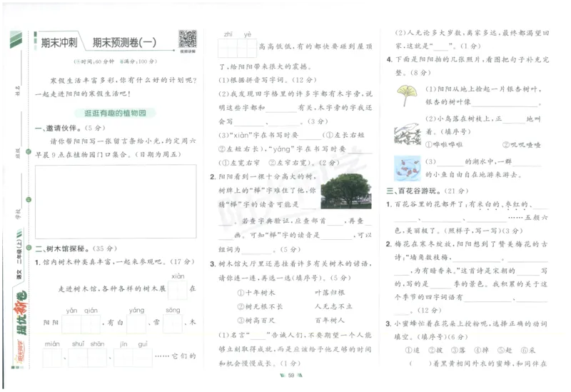Click verb option ⑥采
Screen dimensions: 571x392
pos(528,350)
